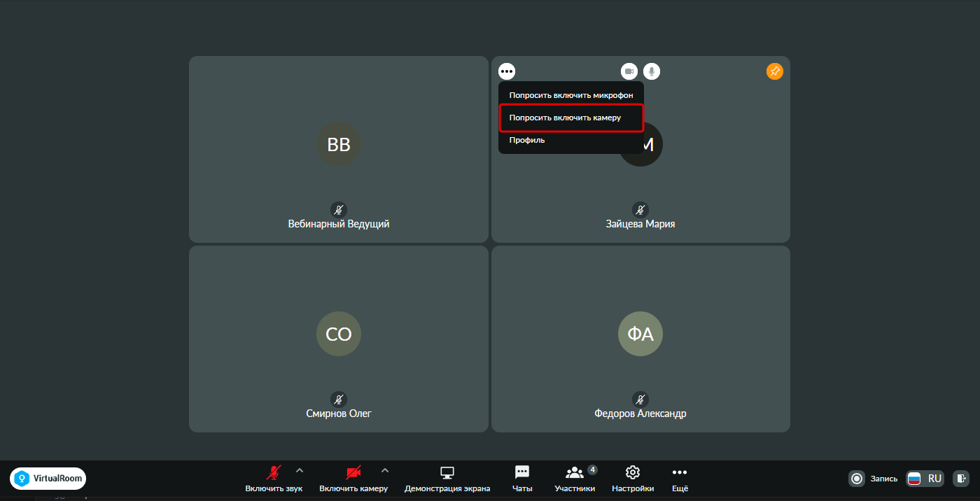Open three-dot menu on Зайцева Мария tile
Screen dimensions: 980x501
click(x=507, y=71)
